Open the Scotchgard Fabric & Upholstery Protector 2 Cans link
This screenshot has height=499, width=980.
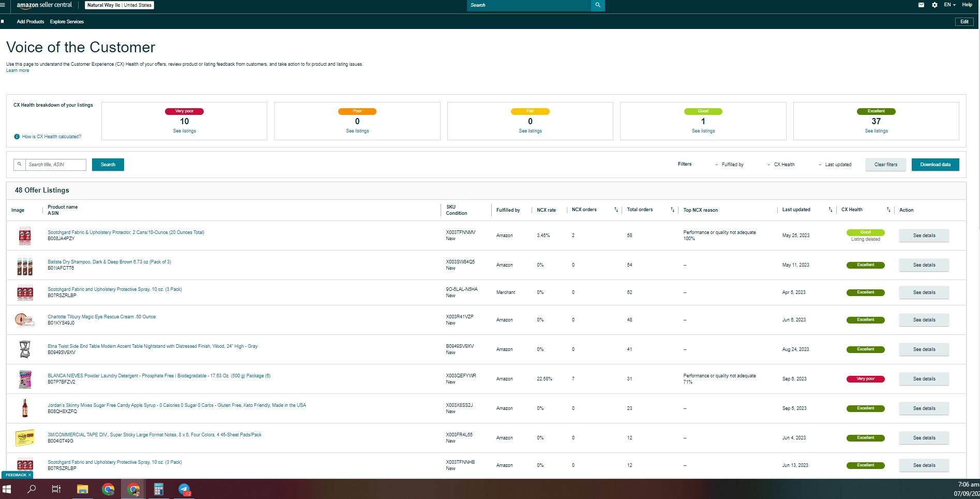tap(126, 232)
